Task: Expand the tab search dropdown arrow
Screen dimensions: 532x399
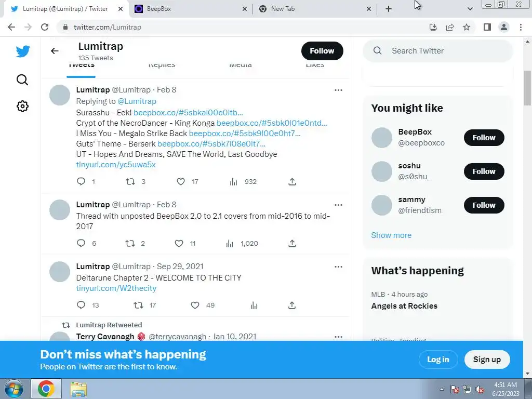Action: coord(470,9)
